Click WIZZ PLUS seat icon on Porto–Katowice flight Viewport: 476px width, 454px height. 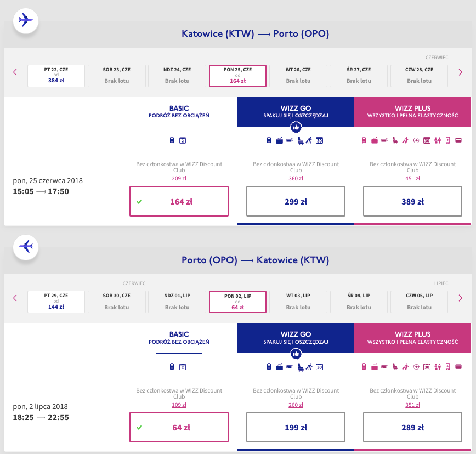(395, 367)
